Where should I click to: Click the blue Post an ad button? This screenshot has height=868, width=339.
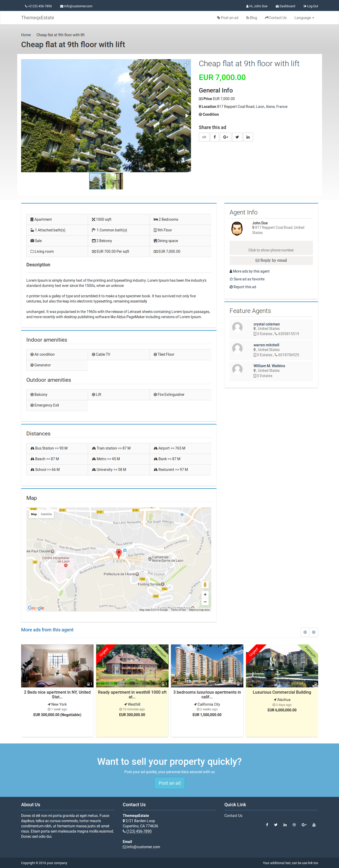[x=169, y=783]
